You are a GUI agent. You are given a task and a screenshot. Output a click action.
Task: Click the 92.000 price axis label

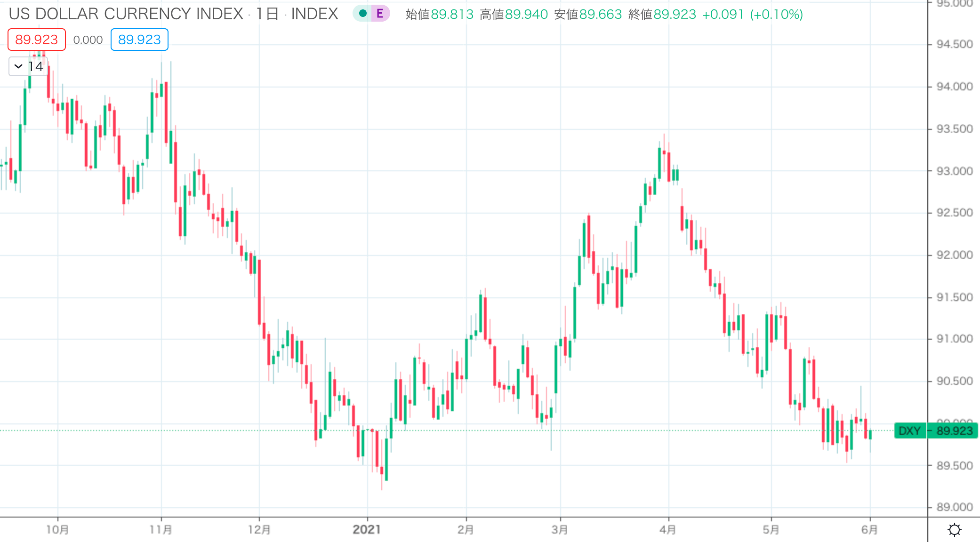[955, 255]
